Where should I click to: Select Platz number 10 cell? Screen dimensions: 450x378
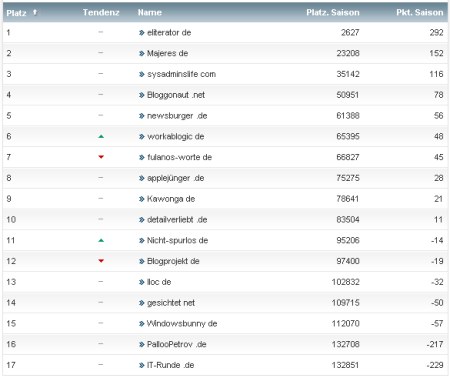(11, 220)
